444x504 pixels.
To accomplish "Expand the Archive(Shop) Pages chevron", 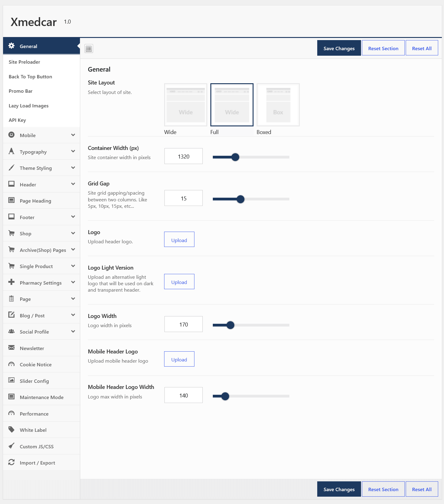I will tap(73, 249).
